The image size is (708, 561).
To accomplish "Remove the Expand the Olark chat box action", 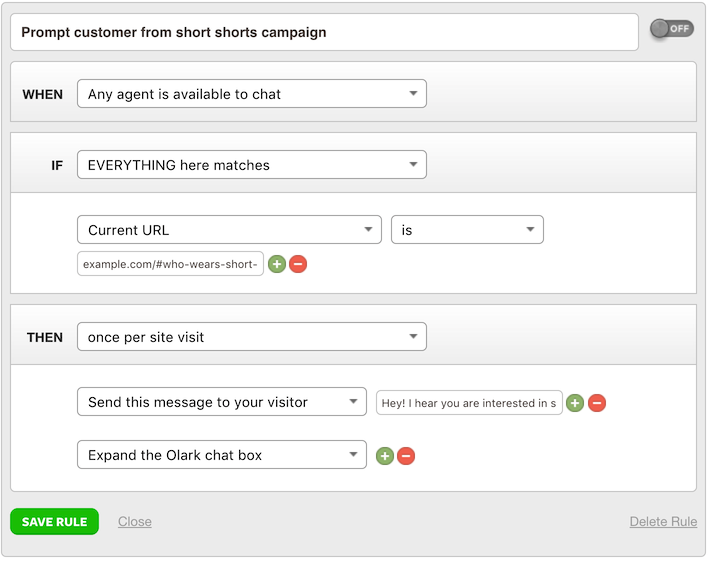I will pos(406,456).
